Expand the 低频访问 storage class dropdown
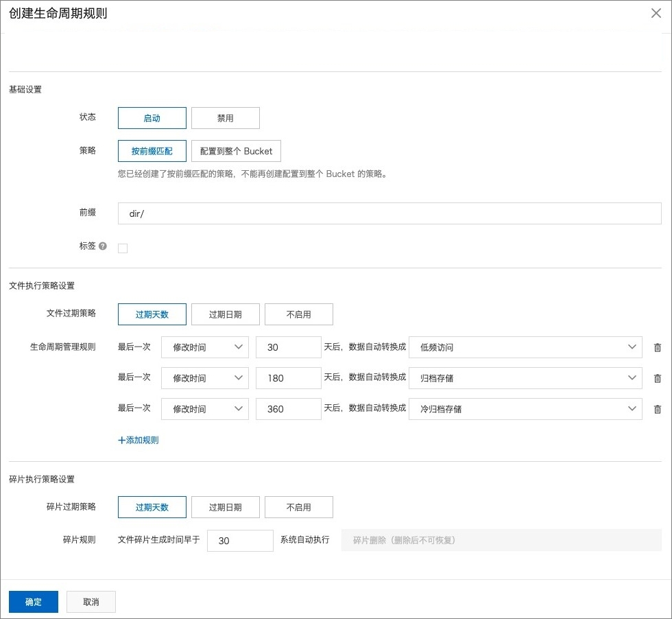This screenshot has height=619, width=672. point(525,347)
